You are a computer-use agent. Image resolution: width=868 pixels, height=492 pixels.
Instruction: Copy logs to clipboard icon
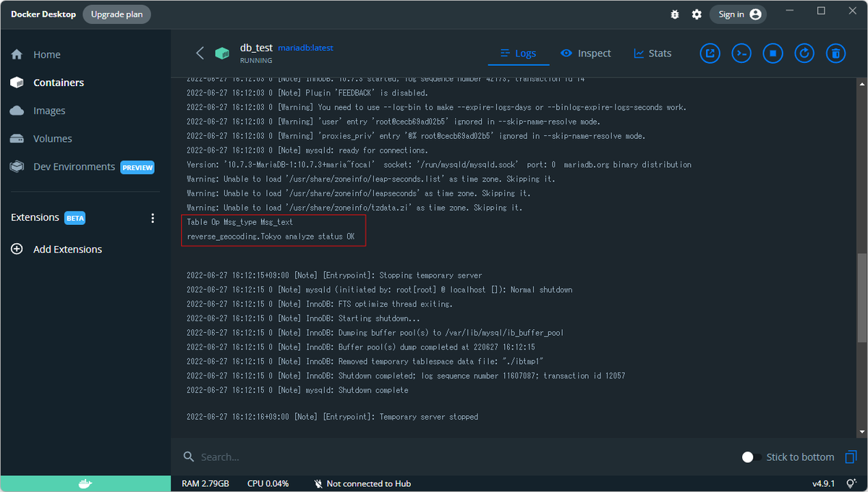[851, 457]
